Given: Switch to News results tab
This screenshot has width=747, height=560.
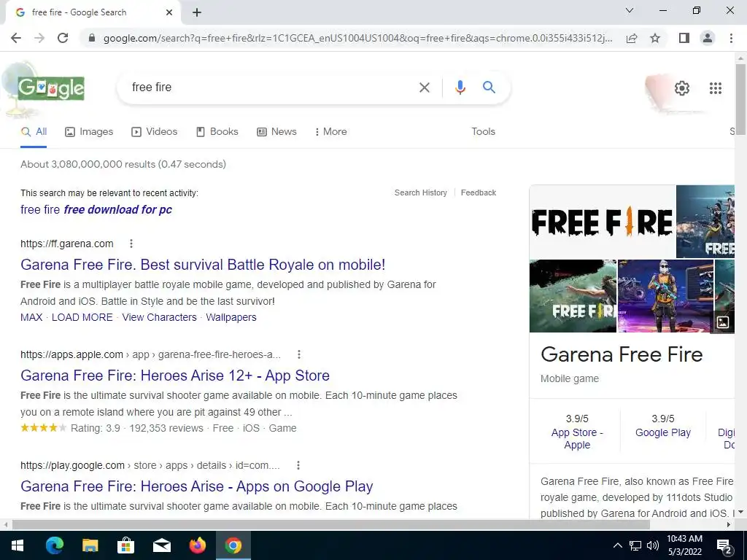Looking at the screenshot, I should tap(276, 132).
